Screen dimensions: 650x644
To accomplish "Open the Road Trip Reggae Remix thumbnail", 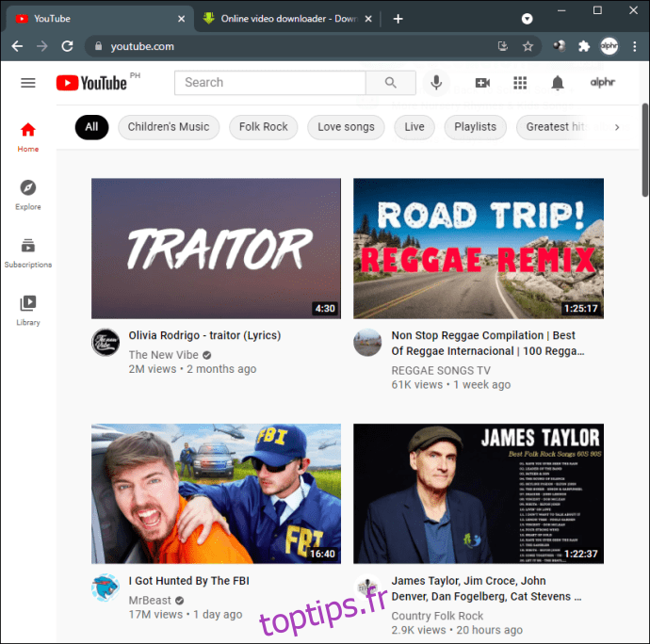I will pos(479,249).
